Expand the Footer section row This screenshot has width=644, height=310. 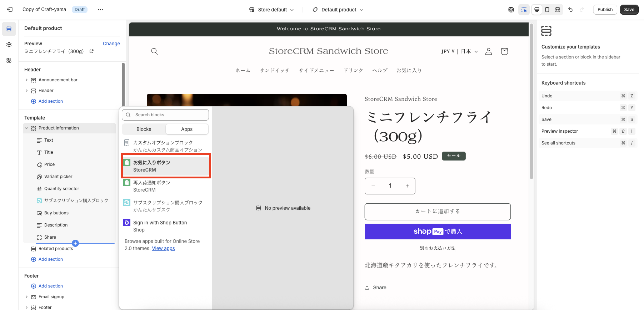coord(26,308)
